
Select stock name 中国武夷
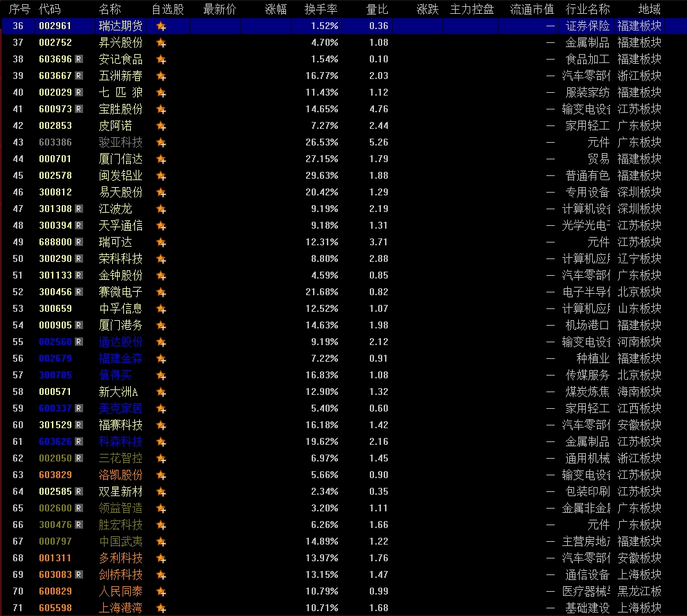tap(121, 541)
